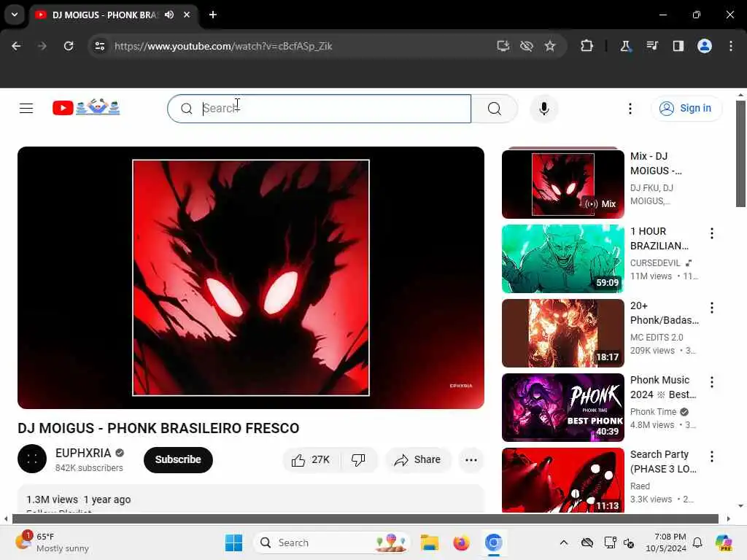Click Sign in button

coord(686,109)
